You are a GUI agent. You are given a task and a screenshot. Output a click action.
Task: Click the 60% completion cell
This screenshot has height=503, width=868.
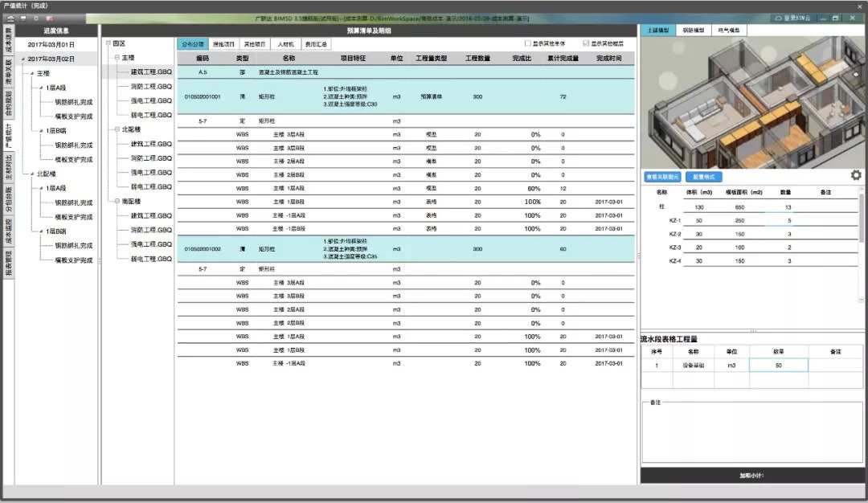[534, 189]
